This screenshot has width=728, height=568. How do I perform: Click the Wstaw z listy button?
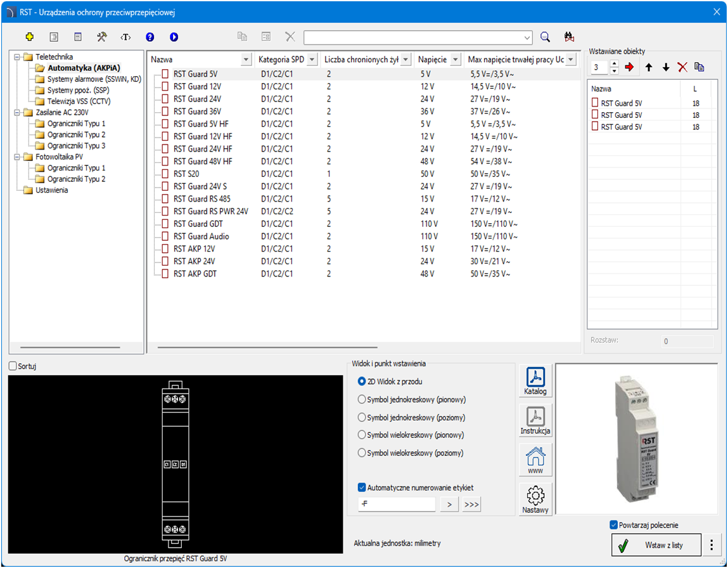656,545
